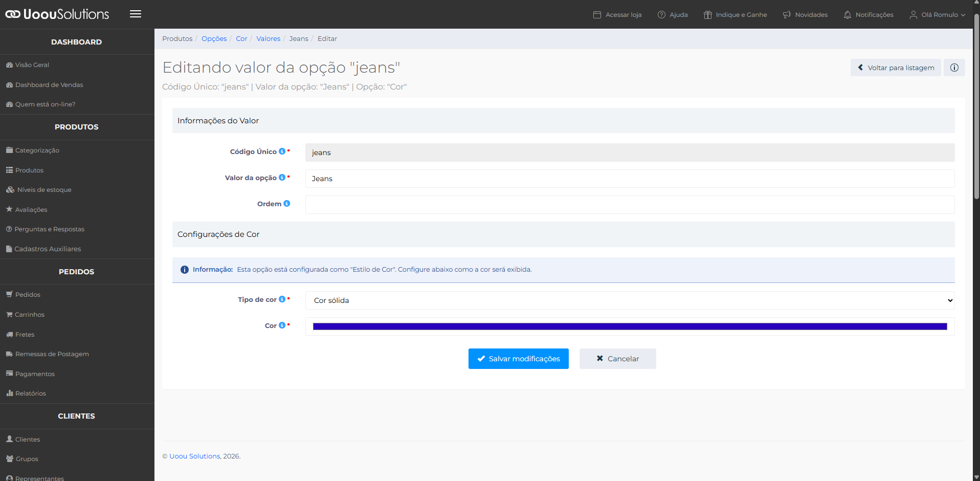Screen dimensions: 980x481
Task: Save with Salvar modificações button
Action: click(x=519, y=359)
